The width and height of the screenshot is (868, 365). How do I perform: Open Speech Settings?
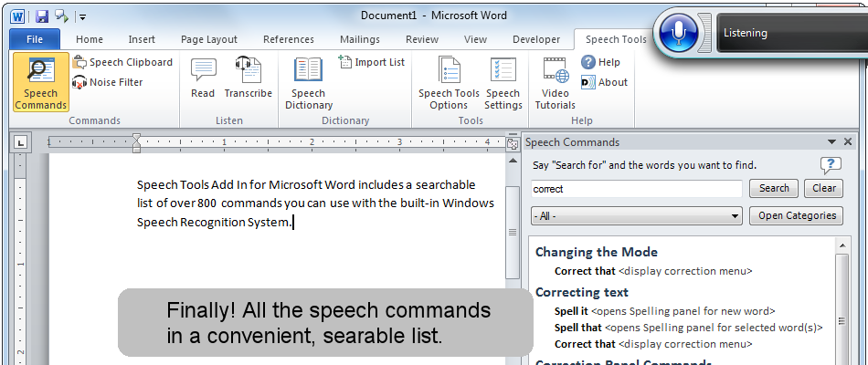[x=503, y=83]
